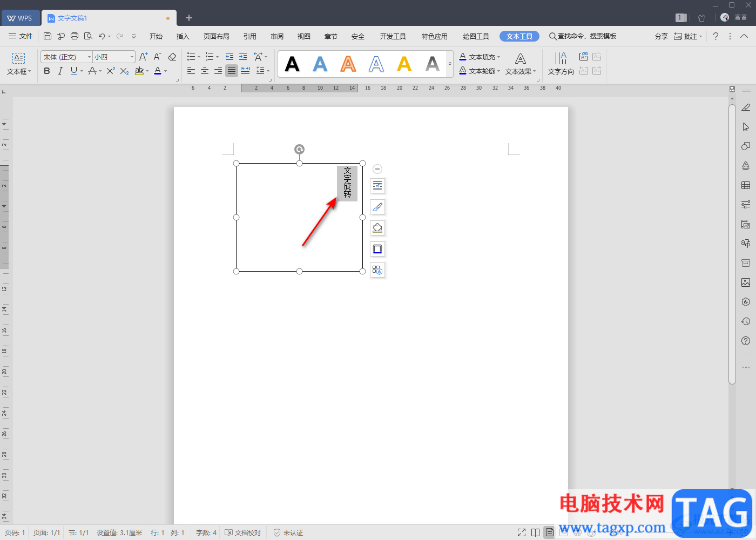Click the shape outline icon beside text box
This screenshot has width=756, height=540.
tap(377, 249)
